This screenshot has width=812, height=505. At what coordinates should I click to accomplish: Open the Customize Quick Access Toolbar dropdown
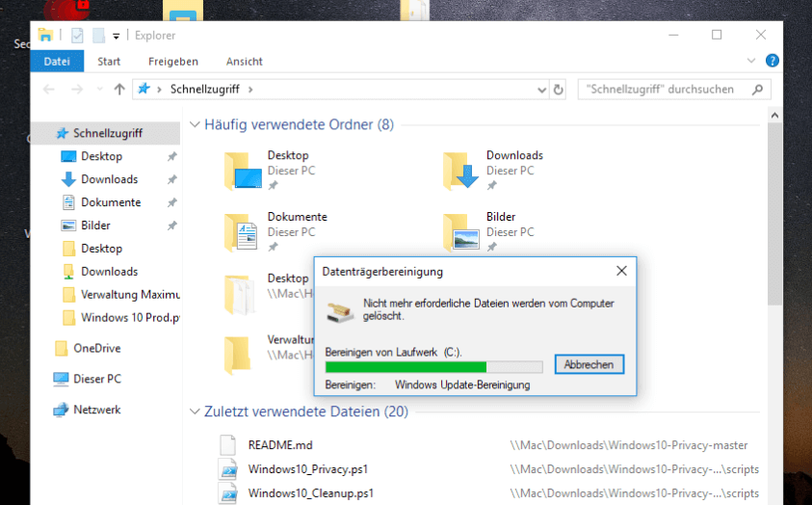[x=117, y=36]
